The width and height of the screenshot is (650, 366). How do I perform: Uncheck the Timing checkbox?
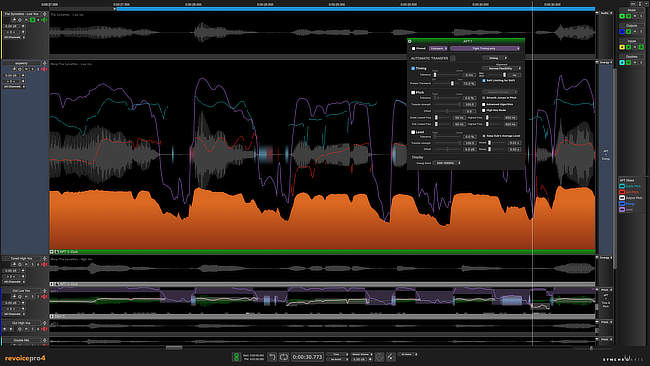pos(413,68)
